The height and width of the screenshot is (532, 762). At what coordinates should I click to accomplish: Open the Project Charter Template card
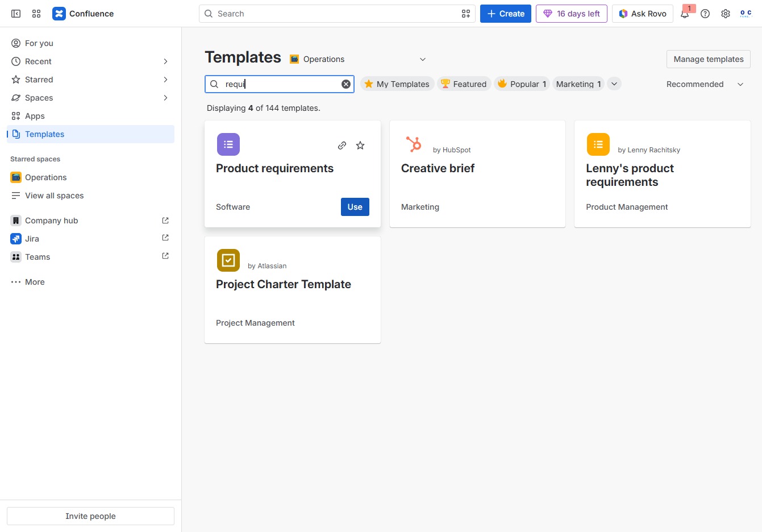coord(293,290)
